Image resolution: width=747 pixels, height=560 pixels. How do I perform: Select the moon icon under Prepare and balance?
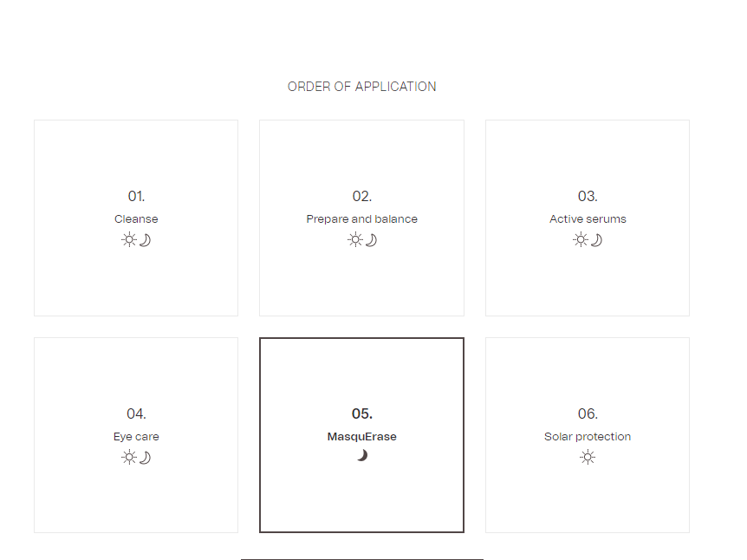[x=371, y=240]
